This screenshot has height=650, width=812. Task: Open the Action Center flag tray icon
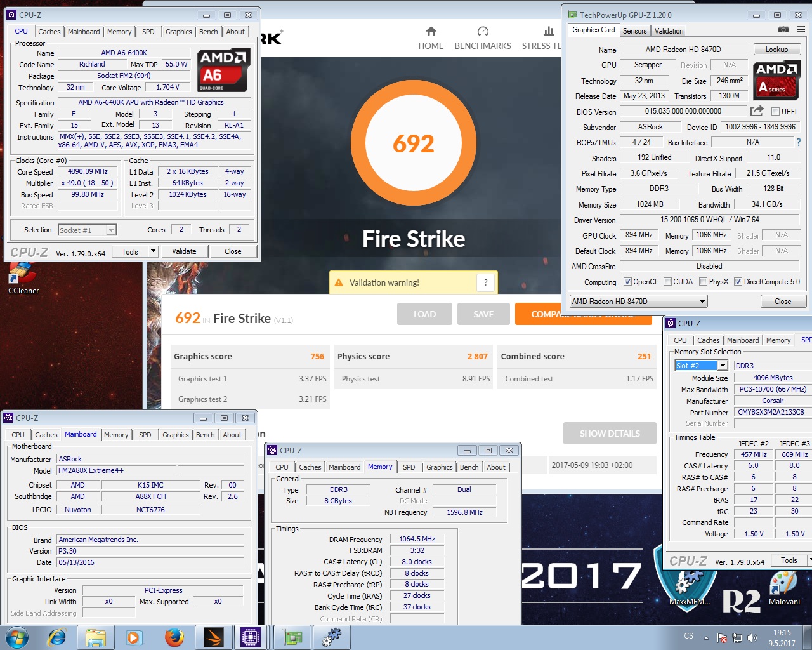pos(722,637)
